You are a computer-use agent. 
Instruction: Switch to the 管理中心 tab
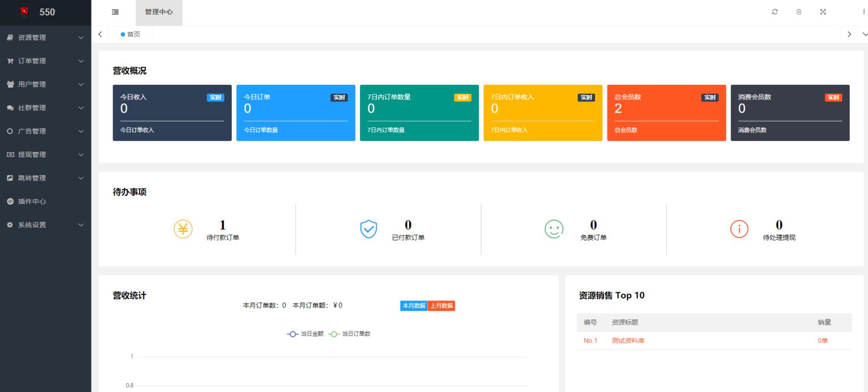(159, 11)
